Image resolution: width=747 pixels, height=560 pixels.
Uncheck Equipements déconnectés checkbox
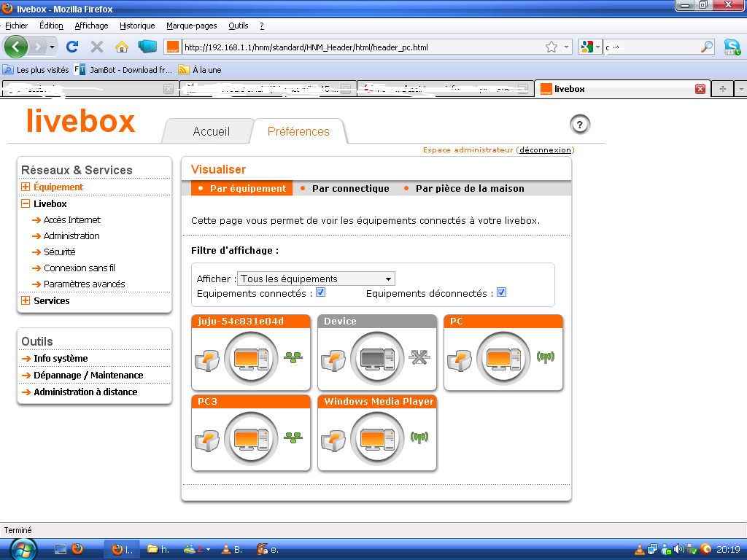click(501, 292)
